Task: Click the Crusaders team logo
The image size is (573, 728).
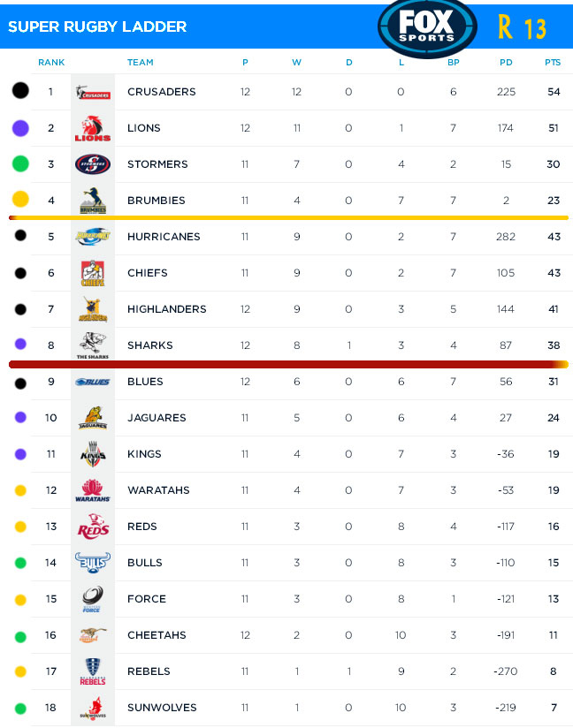Action: pyautogui.click(x=93, y=92)
